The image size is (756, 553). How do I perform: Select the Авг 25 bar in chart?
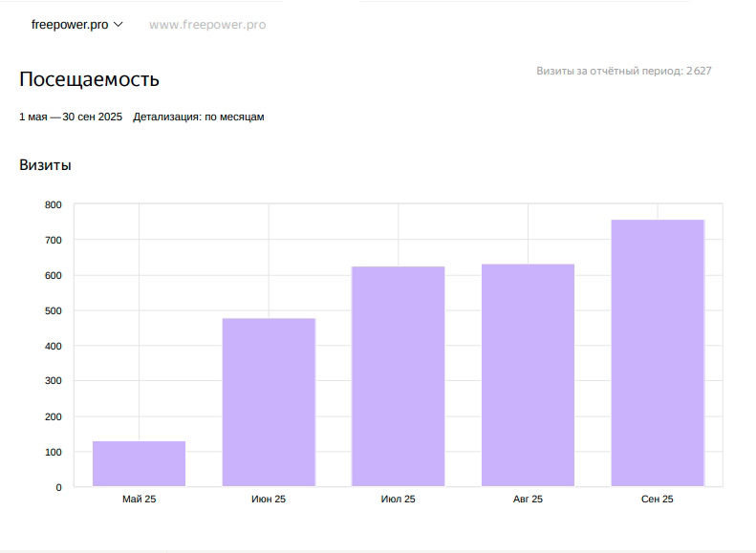[528, 375]
